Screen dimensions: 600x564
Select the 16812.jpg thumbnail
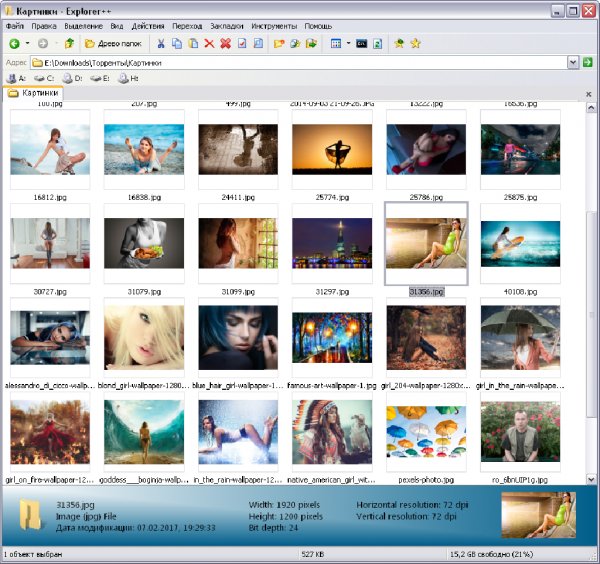50,149
